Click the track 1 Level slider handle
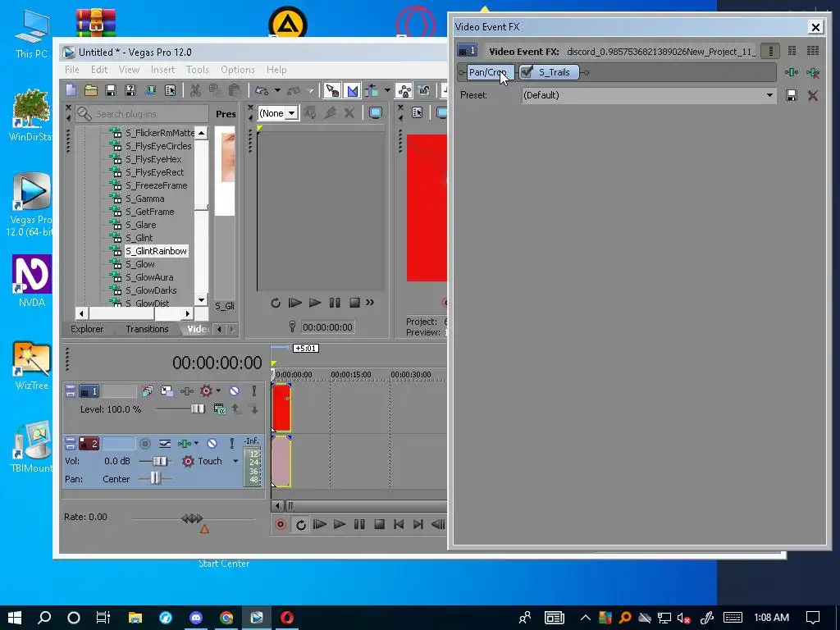This screenshot has width=840, height=630. [x=198, y=409]
